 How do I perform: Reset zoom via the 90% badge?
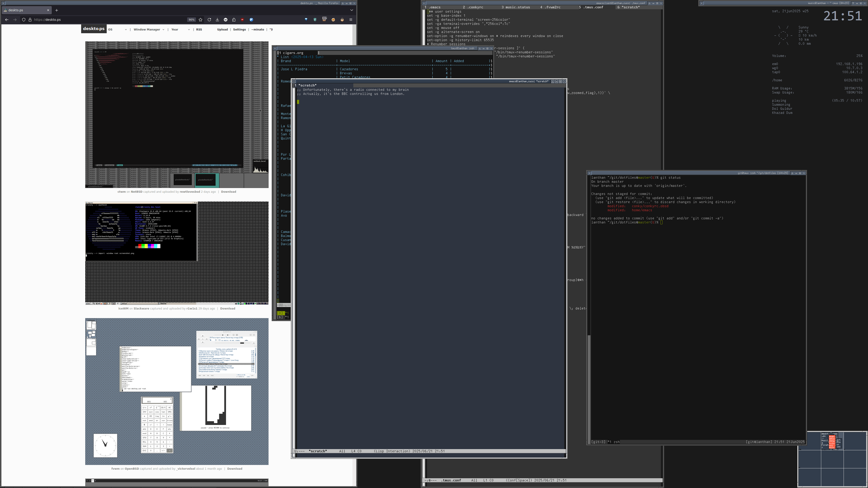[x=191, y=19]
